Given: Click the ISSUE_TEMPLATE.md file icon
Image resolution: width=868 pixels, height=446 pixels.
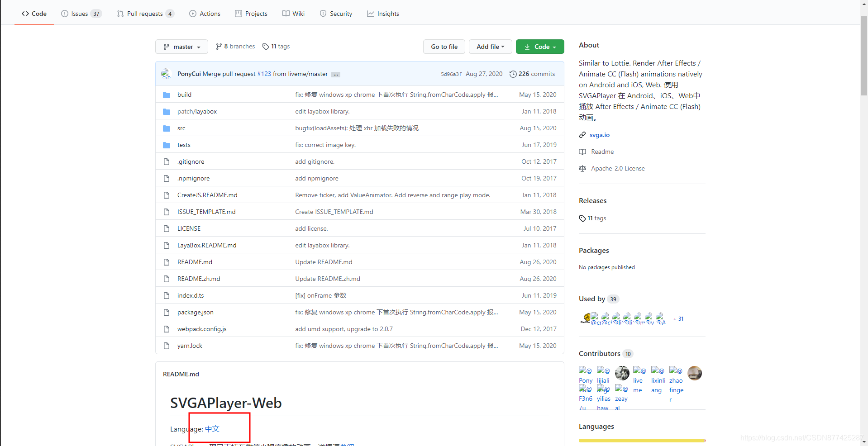Looking at the screenshot, I should tap(167, 212).
